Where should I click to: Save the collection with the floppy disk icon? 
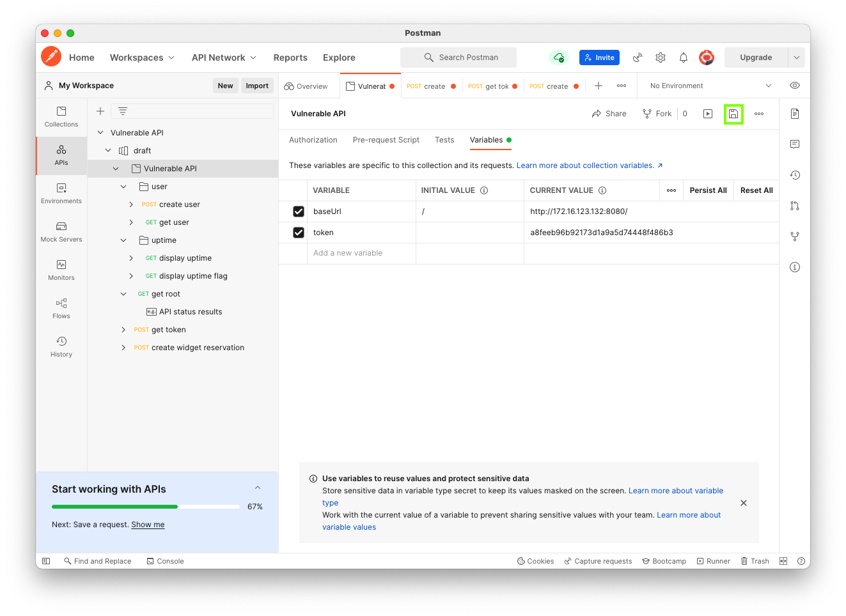(733, 114)
